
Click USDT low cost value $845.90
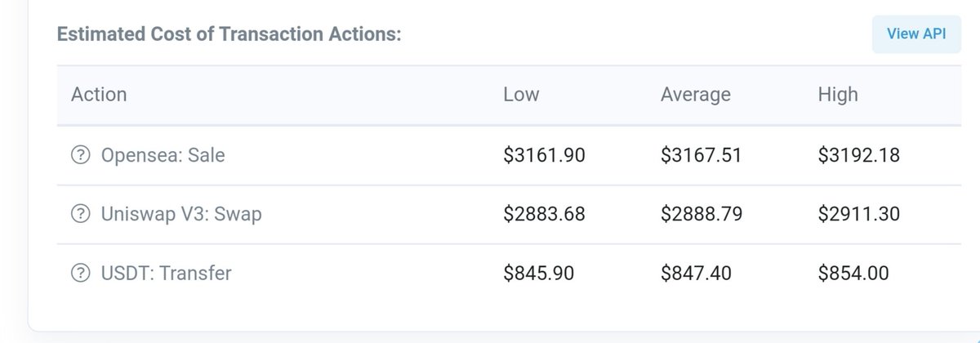coord(538,274)
